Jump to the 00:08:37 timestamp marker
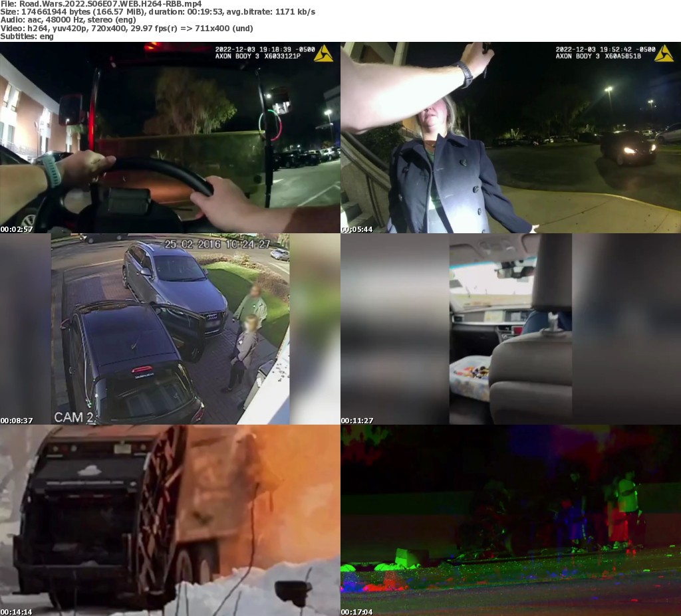 [17, 421]
